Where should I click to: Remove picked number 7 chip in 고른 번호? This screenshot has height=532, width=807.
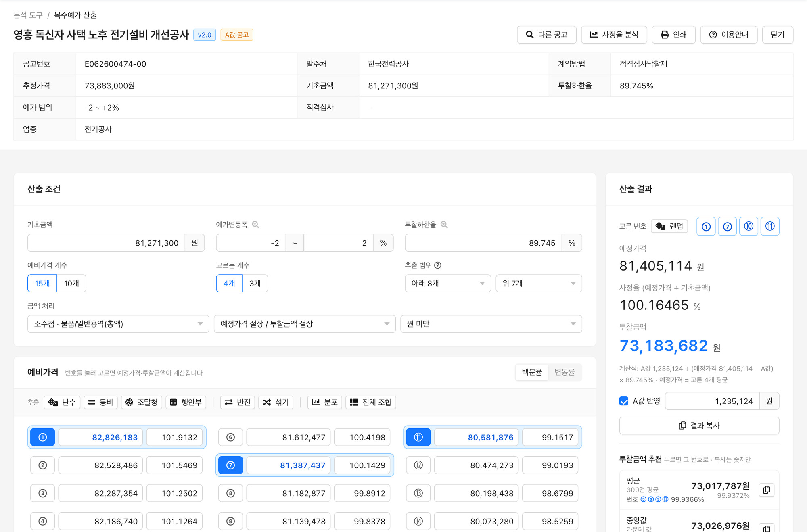click(x=728, y=226)
